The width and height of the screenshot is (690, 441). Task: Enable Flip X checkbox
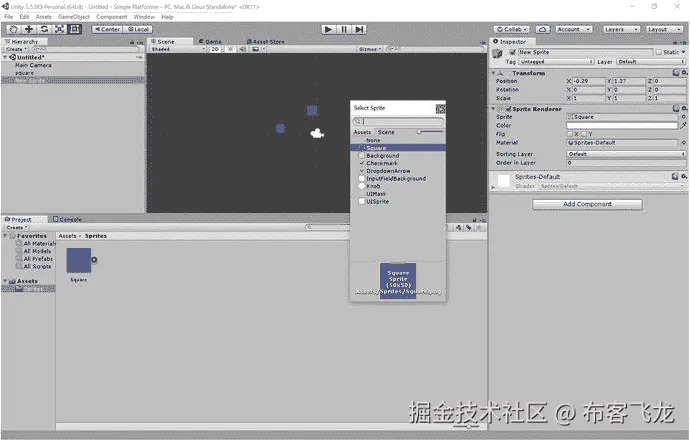point(570,134)
